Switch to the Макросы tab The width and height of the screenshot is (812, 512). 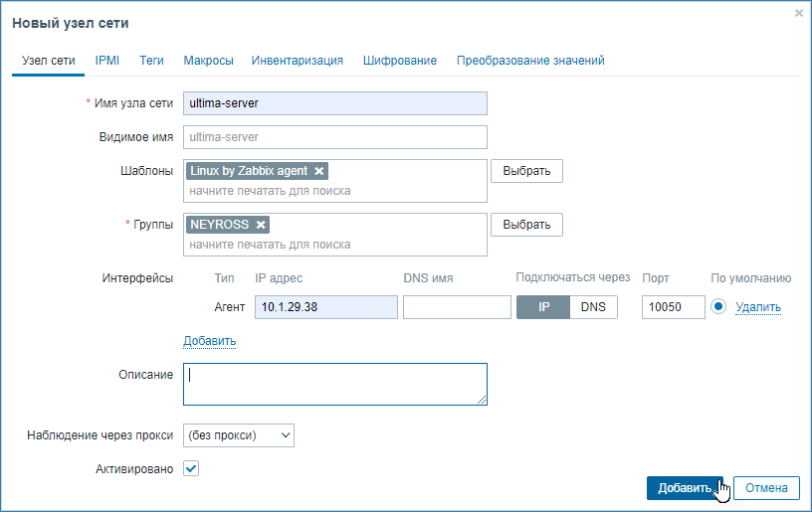pos(208,61)
